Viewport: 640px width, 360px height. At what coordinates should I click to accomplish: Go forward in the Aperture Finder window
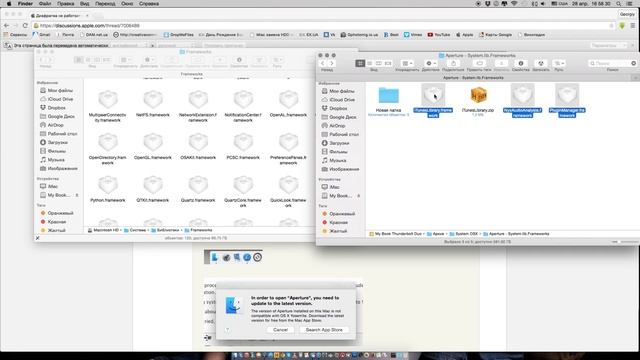(x=332, y=63)
